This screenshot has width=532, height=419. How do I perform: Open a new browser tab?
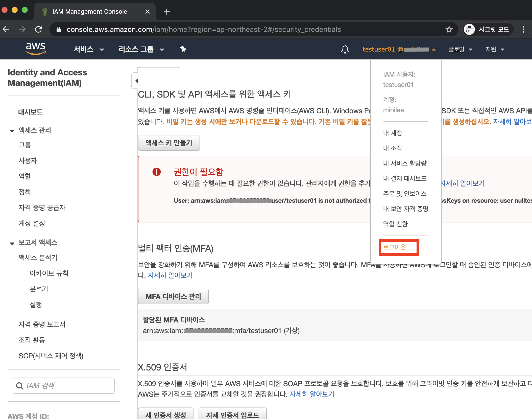point(166,12)
